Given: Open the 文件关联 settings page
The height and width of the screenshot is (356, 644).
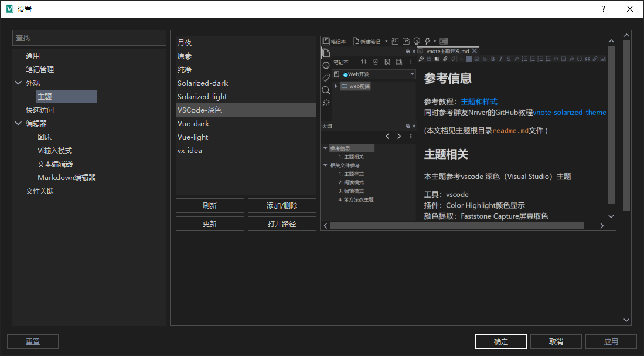Looking at the screenshot, I should click(40, 191).
